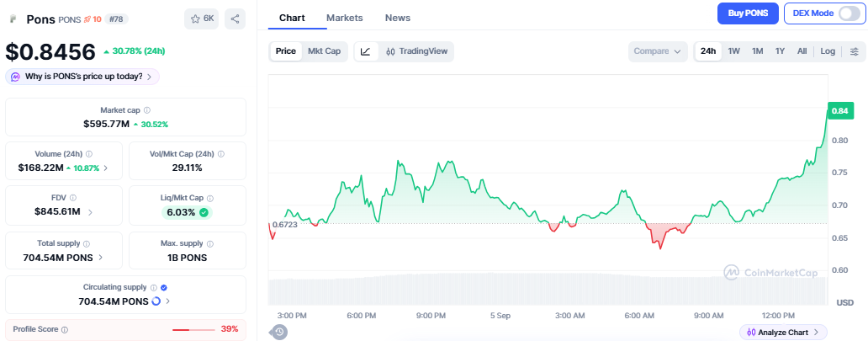Select Mkt Cap chart view
868x341 pixels.
[325, 51]
